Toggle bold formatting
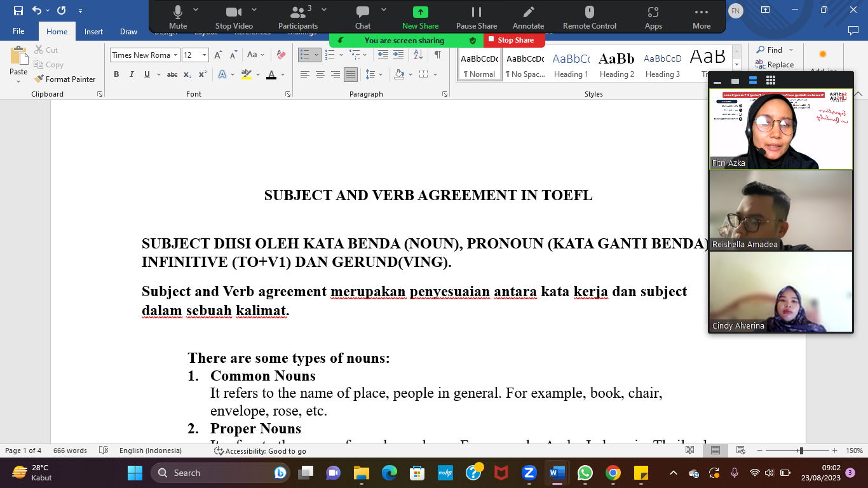The width and height of the screenshot is (868, 488). [116, 74]
